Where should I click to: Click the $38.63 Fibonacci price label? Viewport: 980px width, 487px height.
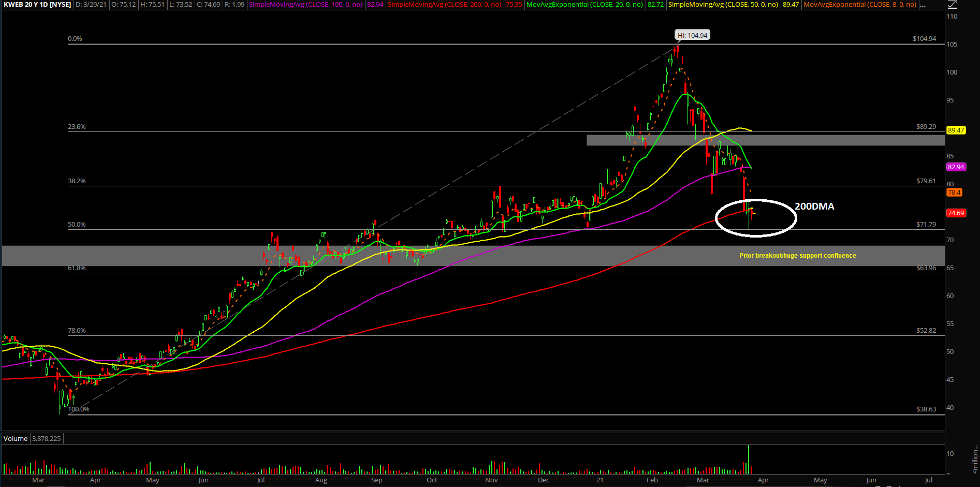coord(926,409)
